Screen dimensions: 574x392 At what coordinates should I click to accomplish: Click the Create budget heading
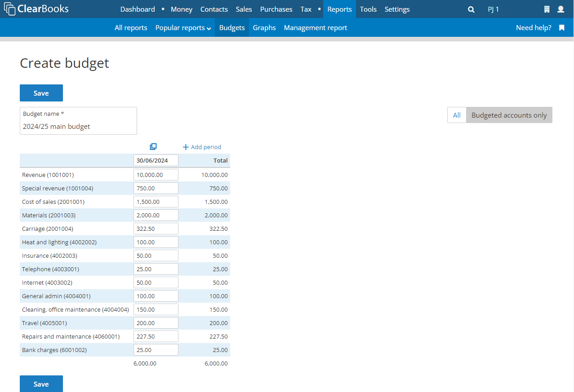[65, 63]
